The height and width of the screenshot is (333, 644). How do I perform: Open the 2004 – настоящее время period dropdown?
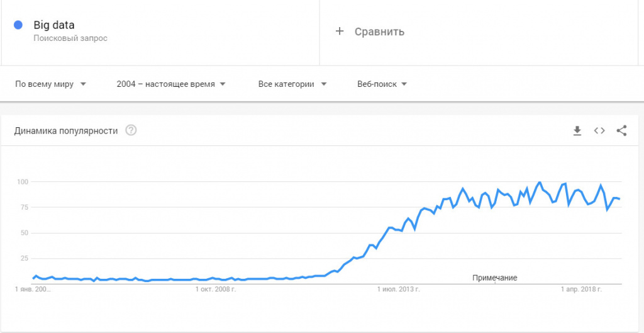click(x=171, y=84)
